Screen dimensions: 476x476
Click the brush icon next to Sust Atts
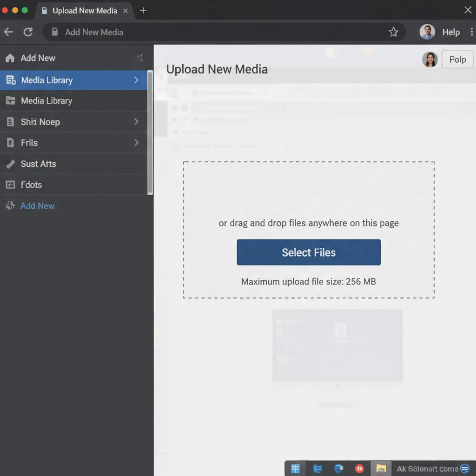(x=9, y=164)
